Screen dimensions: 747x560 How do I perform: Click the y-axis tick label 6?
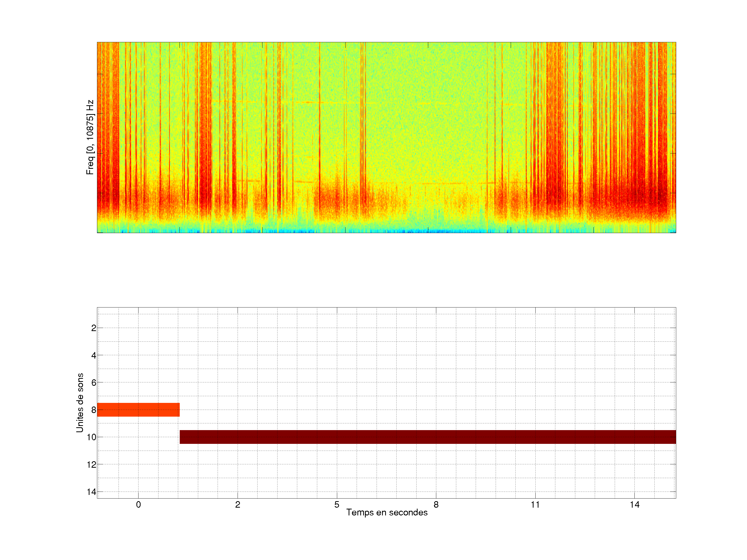[x=94, y=383]
